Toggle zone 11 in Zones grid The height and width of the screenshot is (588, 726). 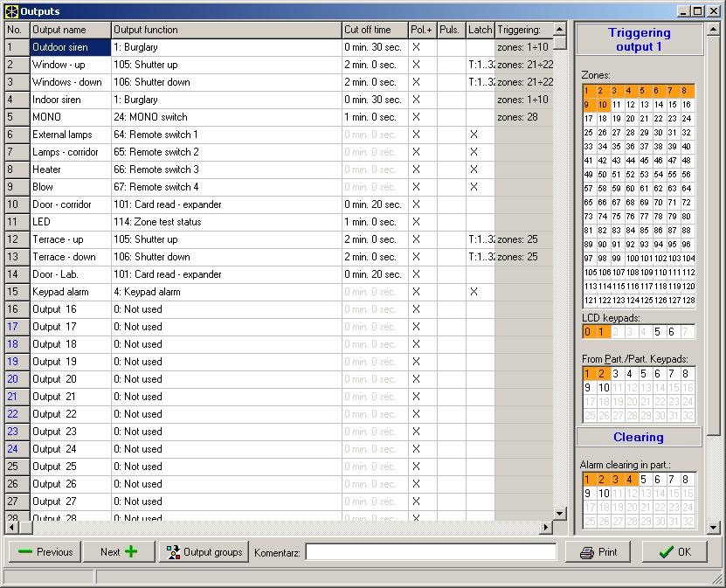click(x=616, y=105)
